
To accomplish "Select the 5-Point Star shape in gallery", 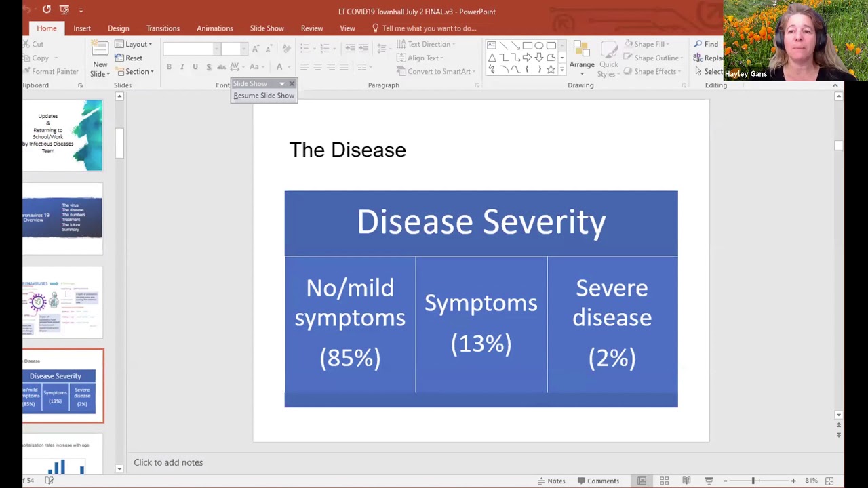I will pyautogui.click(x=551, y=70).
